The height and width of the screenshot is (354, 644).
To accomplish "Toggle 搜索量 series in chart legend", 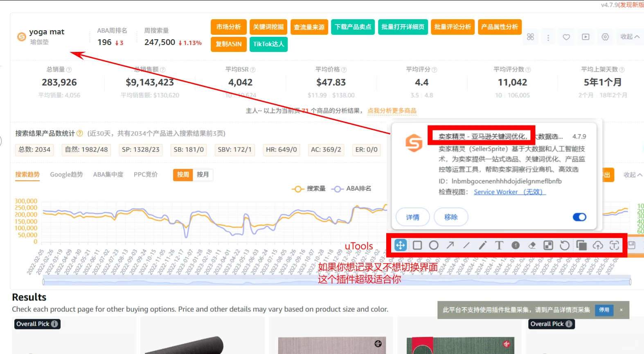I will point(308,188).
